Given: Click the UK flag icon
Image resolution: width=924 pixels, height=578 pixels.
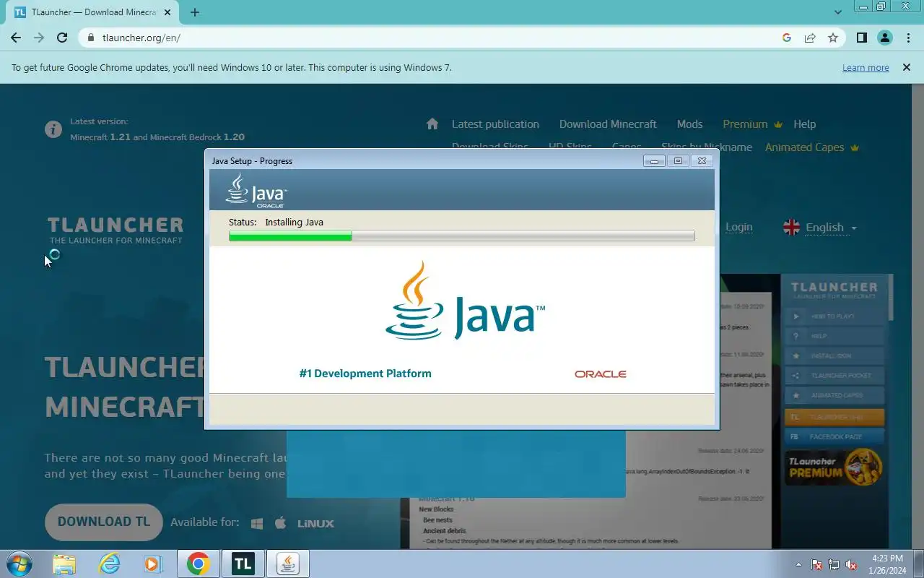Looking at the screenshot, I should (792, 228).
